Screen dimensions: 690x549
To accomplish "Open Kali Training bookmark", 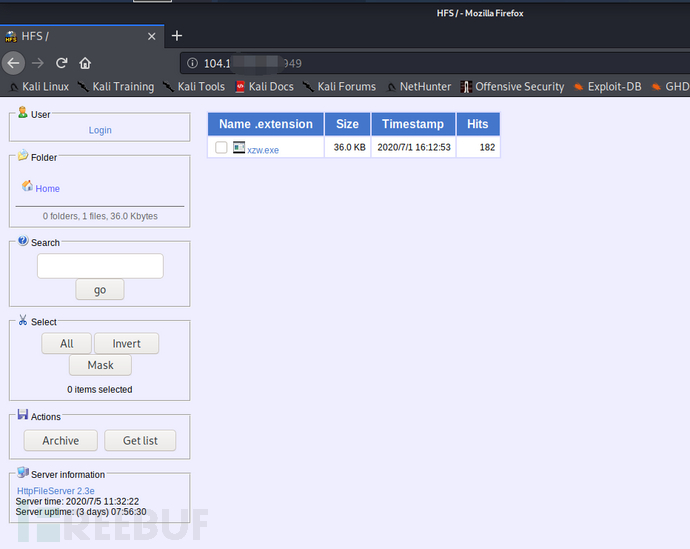I will click(116, 87).
